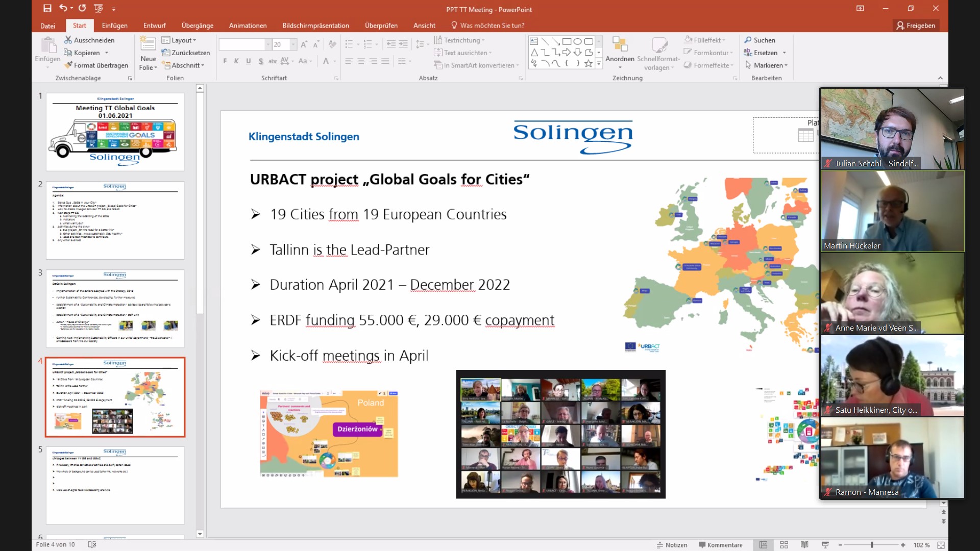Image resolution: width=980 pixels, height=551 pixels.
Task: Toggle normal view button
Action: (763, 545)
